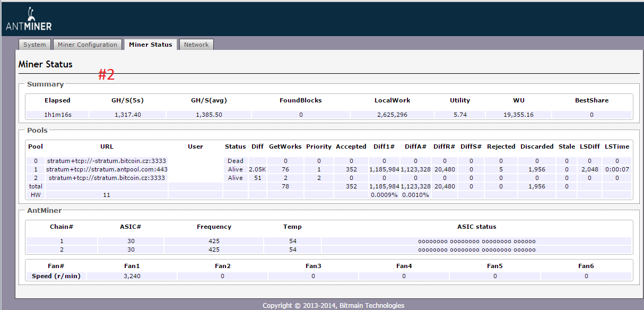
Task: Select the GH/S(5s) value 1,317.40
Action: (127, 115)
